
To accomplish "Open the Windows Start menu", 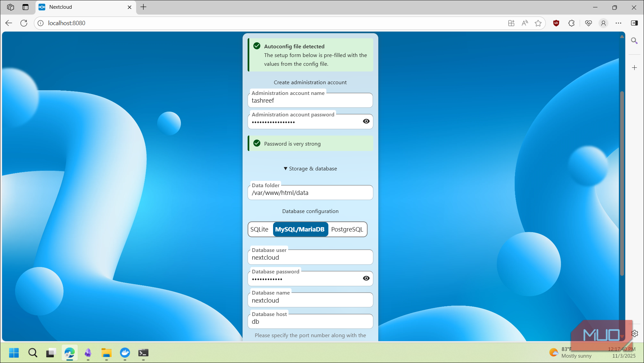I will (14, 353).
